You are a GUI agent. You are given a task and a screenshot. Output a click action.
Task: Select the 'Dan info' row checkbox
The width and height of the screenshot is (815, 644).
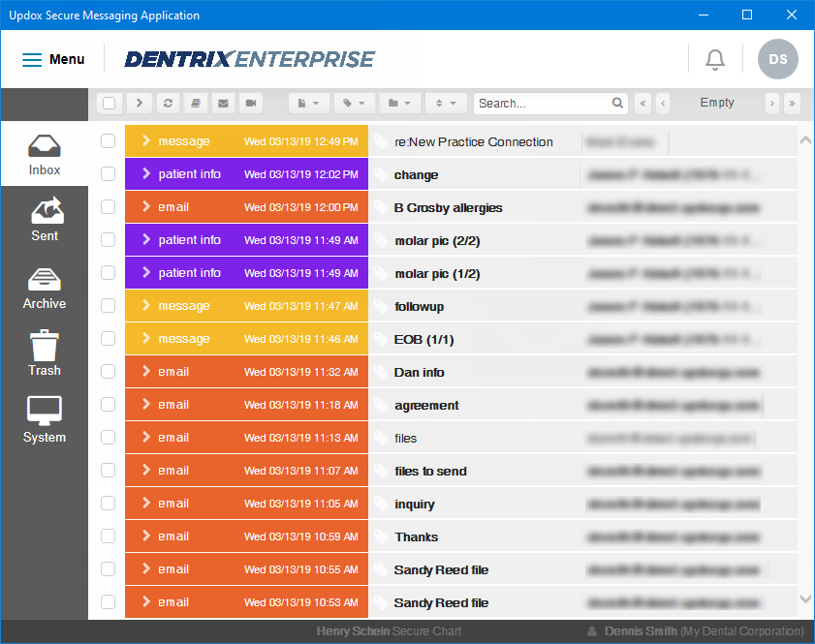[x=109, y=371]
